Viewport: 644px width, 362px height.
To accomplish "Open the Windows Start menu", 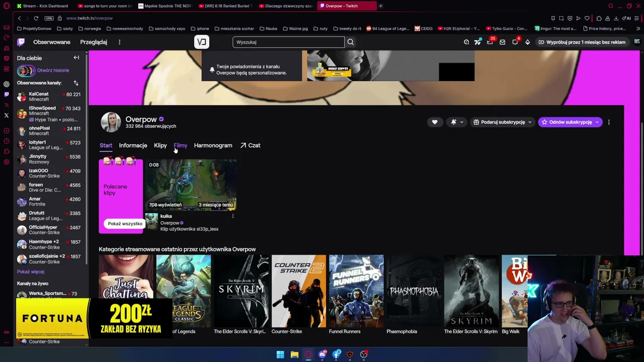I will [x=280, y=354].
